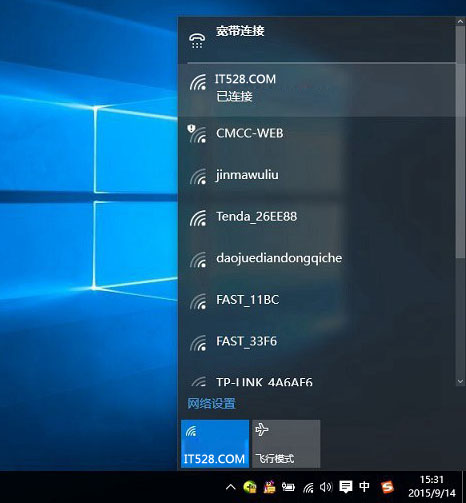Image resolution: width=466 pixels, height=503 pixels.
Task: Toggle the IT528.COM Wi-Fi quick action tile
Action: pyautogui.click(x=215, y=444)
